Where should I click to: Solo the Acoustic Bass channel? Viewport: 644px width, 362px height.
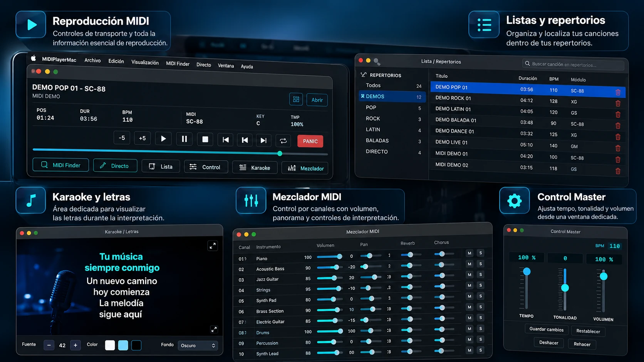click(x=480, y=264)
